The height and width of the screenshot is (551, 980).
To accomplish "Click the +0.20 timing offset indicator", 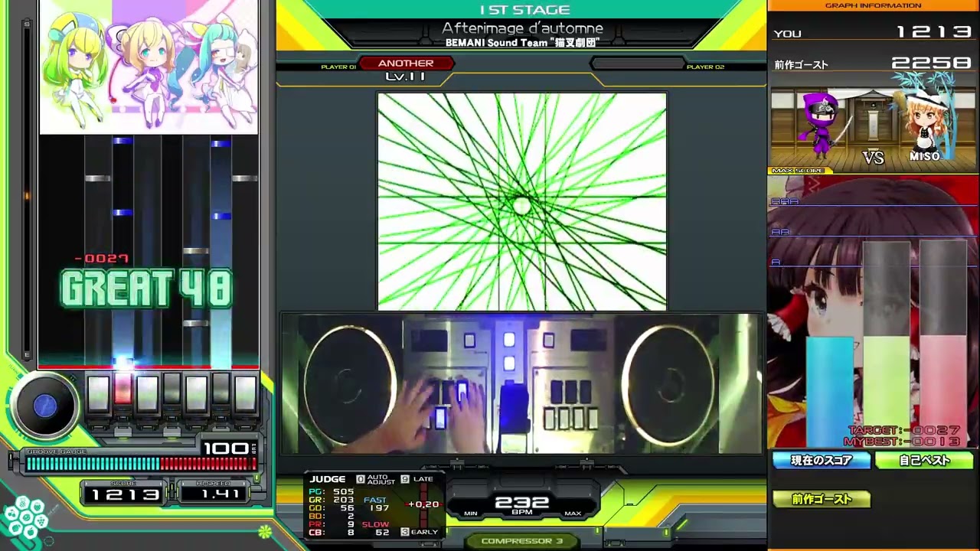I will pyautogui.click(x=423, y=504).
